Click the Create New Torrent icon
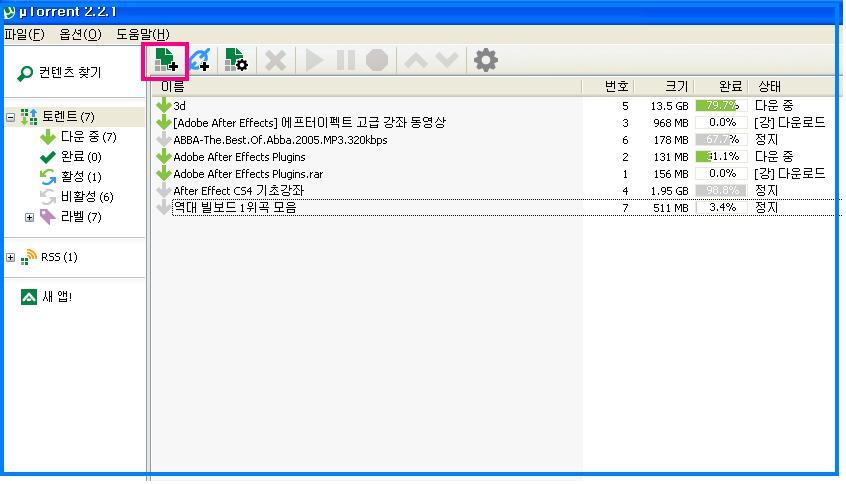This screenshot has height=484, width=846. click(x=236, y=60)
